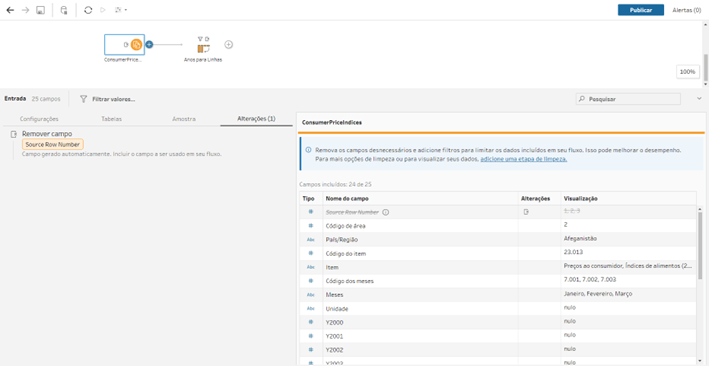709x366 pixels.
Task: Select the Unidade field name
Action: coord(337,309)
